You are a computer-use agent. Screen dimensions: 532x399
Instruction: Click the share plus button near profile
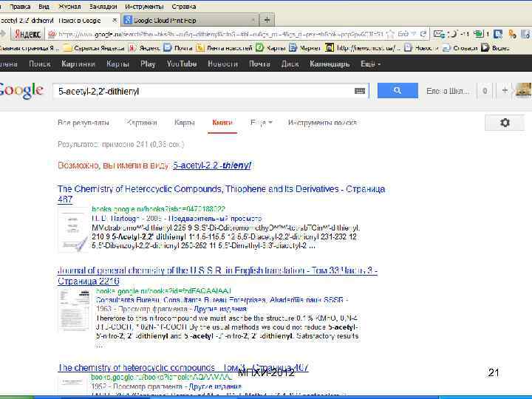click(505, 91)
